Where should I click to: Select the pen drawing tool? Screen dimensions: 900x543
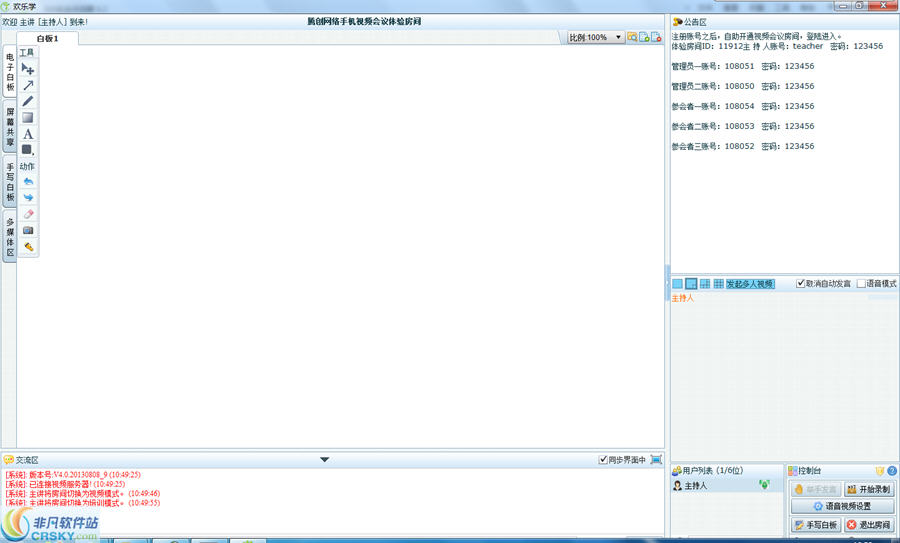click(x=28, y=102)
